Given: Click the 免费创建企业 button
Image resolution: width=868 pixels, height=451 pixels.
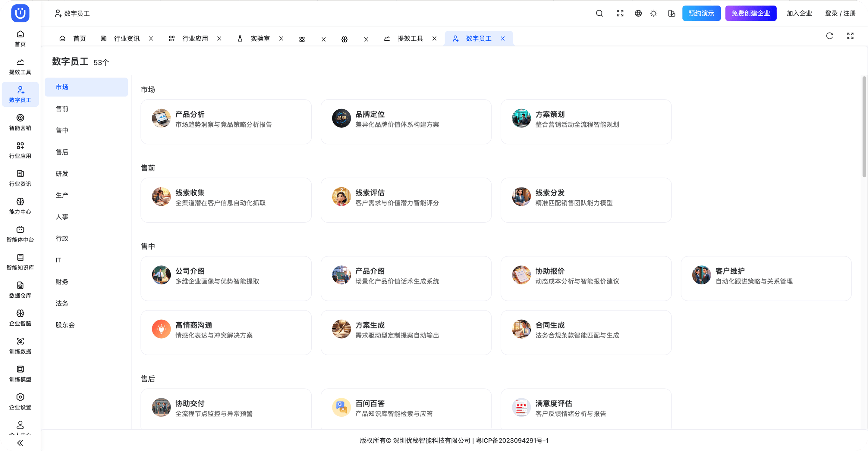Looking at the screenshot, I should click(x=750, y=14).
